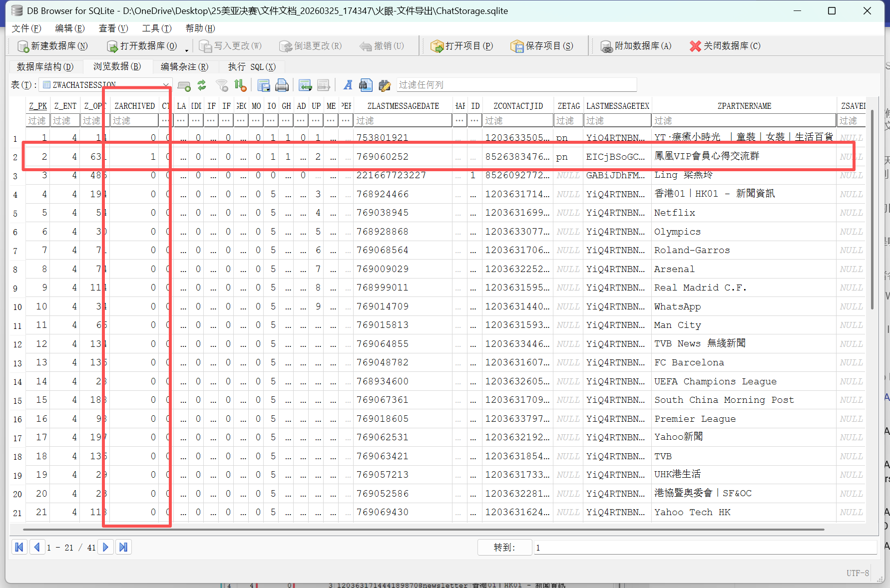Sort by the ZLASTMESSAGEDATE column header

pyautogui.click(x=403, y=106)
